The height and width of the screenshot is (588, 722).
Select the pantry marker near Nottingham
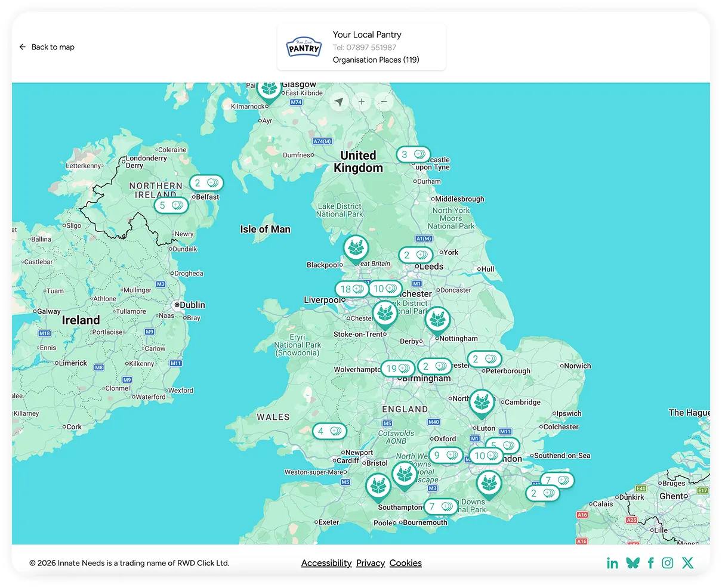[x=437, y=320]
